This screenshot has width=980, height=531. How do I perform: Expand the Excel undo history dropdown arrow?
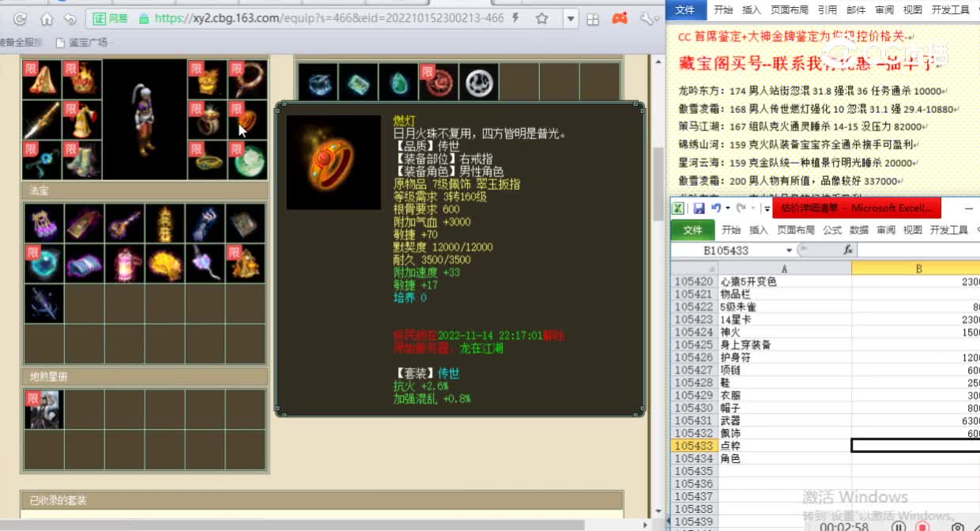(x=727, y=209)
